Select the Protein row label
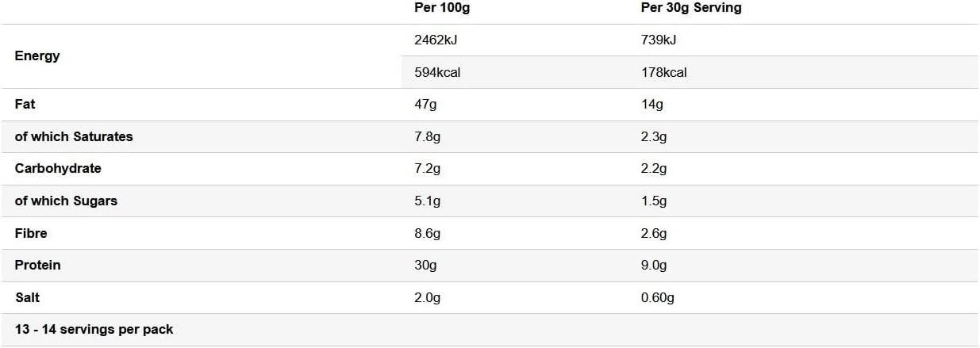The height and width of the screenshot is (348, 980). (x=37, y=265)
